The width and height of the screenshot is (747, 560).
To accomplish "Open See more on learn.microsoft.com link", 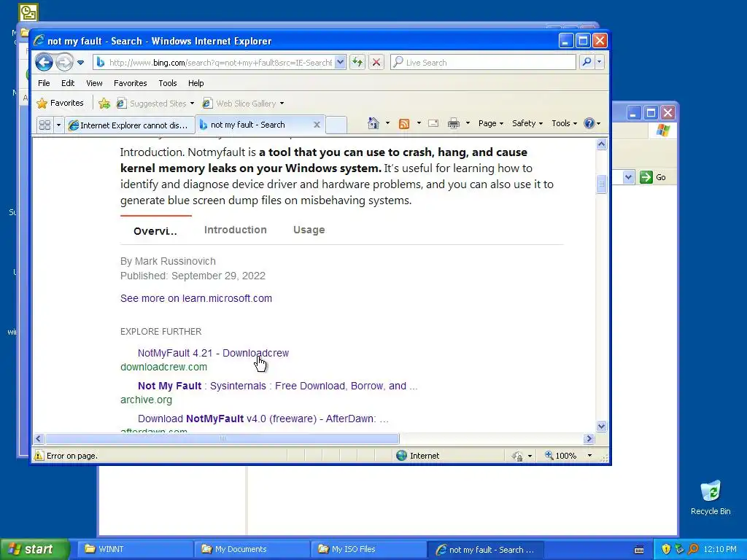I will pyautogui.click(x=196, y=298).
